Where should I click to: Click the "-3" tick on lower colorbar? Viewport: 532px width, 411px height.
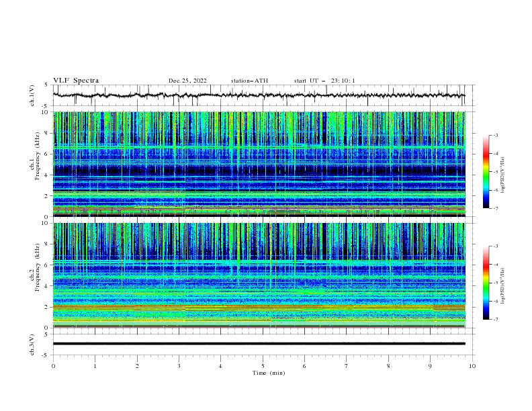tap(496, 246)
